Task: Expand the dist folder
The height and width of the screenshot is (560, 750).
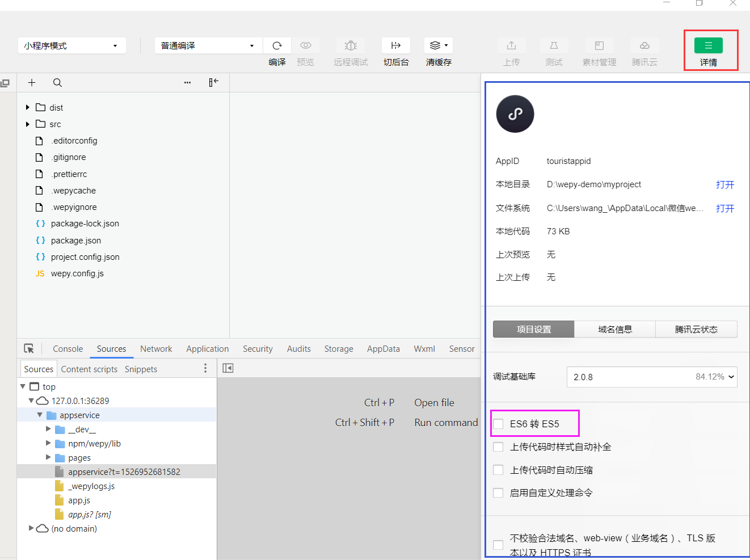Action: 28,107
